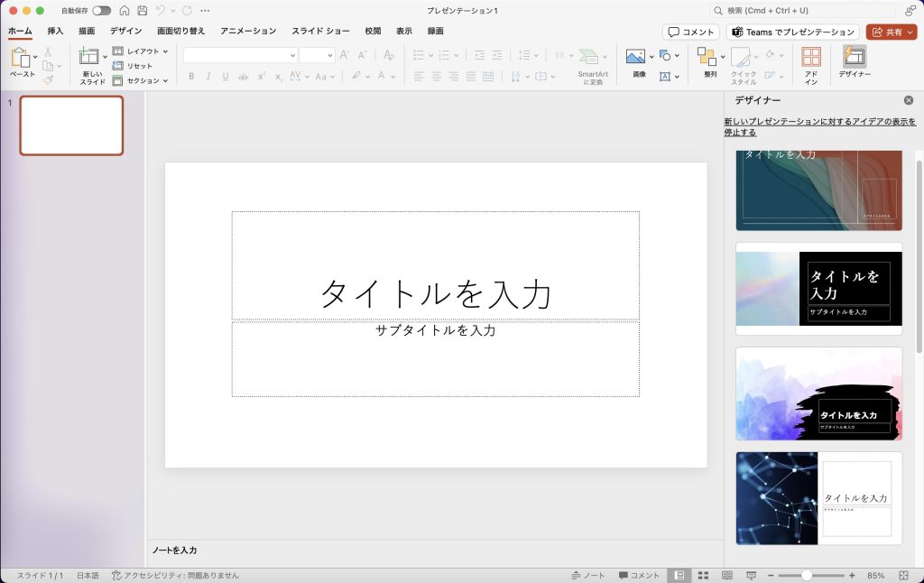This screenshot has height=583, width=924.
Task: Open the アニメーション ribbon tab
Action: click(248, 31)
